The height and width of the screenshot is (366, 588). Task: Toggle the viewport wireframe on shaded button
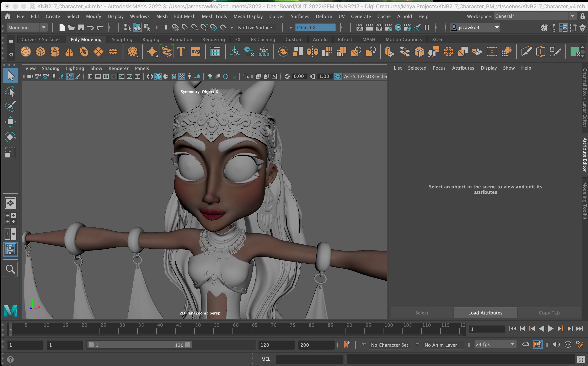[x=173, y=76]
